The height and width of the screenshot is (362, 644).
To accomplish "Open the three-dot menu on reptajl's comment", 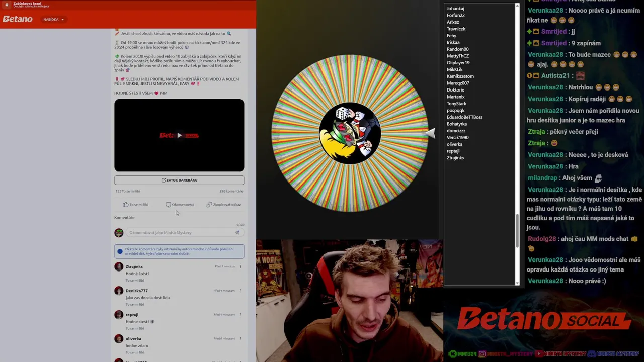I will click(240, 315).
